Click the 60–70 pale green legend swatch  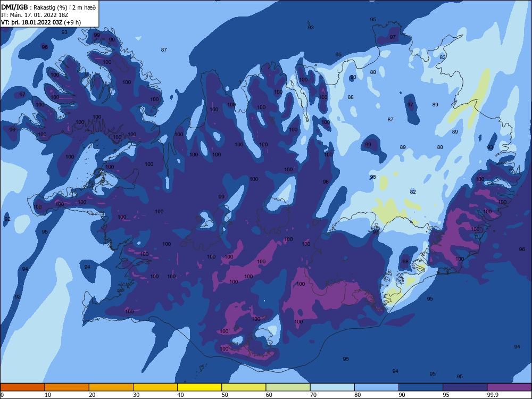coord(288,387)
